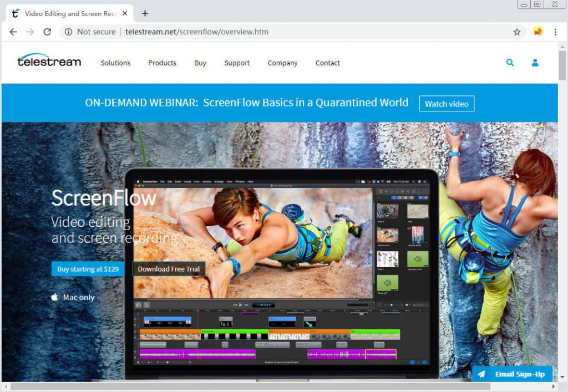The height and width of the screenshot is (392, 568).
Task: Click the browser forward arrow
Action: coord(31,32)
